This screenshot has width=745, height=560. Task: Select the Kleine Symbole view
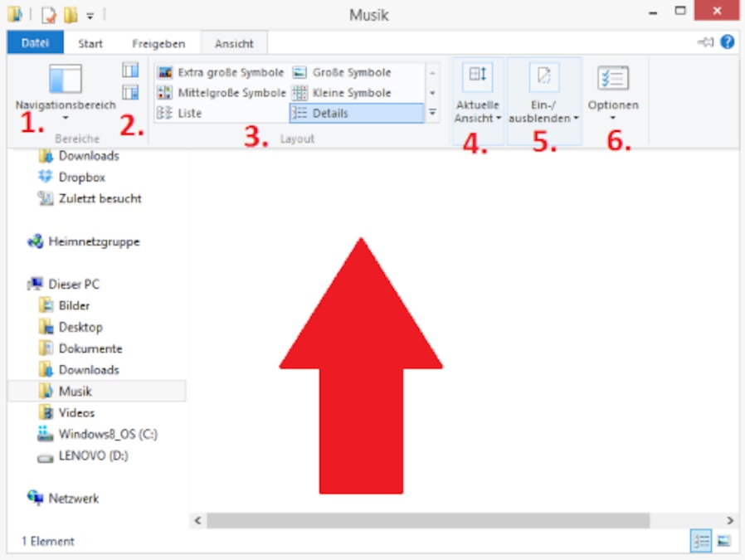349,93
